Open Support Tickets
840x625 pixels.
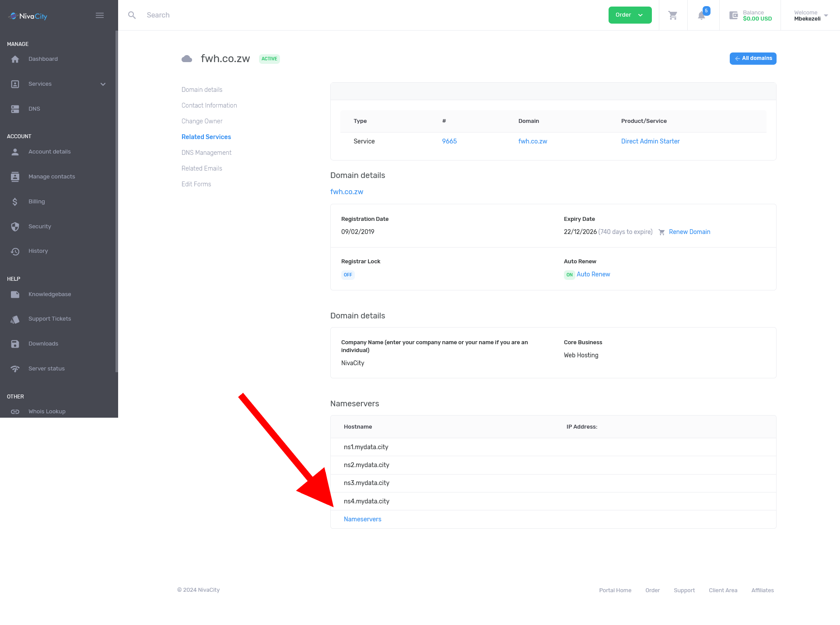pyautogui.click(x=49, y=318)
